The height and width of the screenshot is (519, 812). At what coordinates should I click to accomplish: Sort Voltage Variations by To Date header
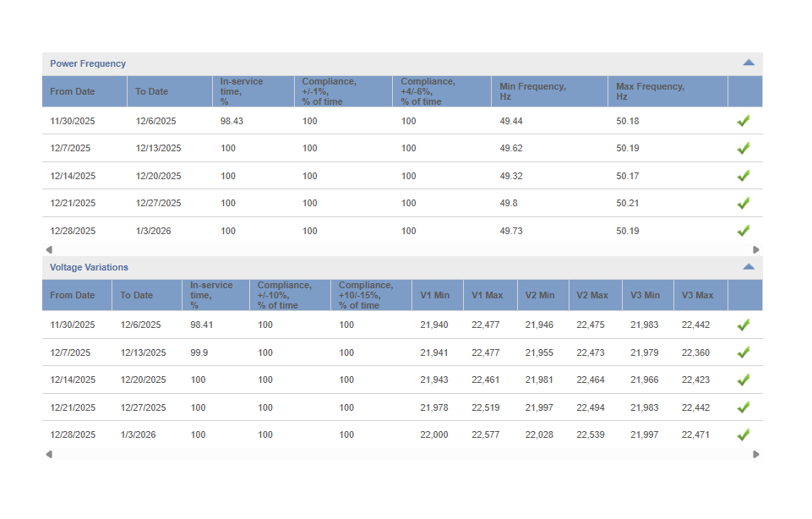pyautogui.click(x=147, y=295)
